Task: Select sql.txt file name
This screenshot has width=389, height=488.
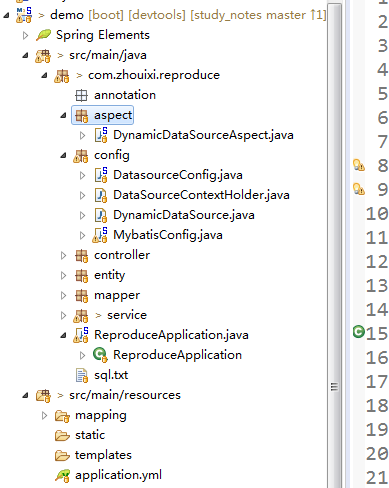Action: tap(111, 375)
